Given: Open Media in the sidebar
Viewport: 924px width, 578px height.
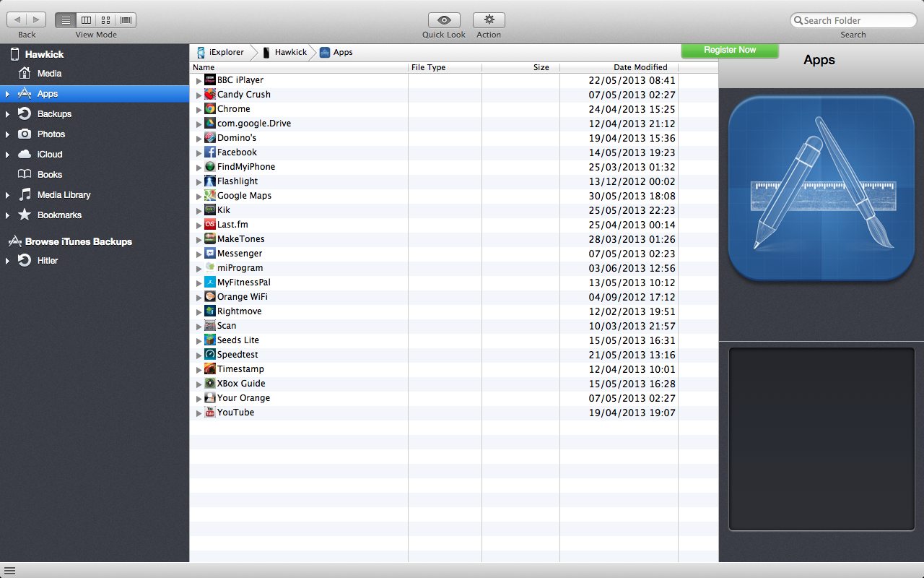Looking at the screenshot, I should [49, 74].
